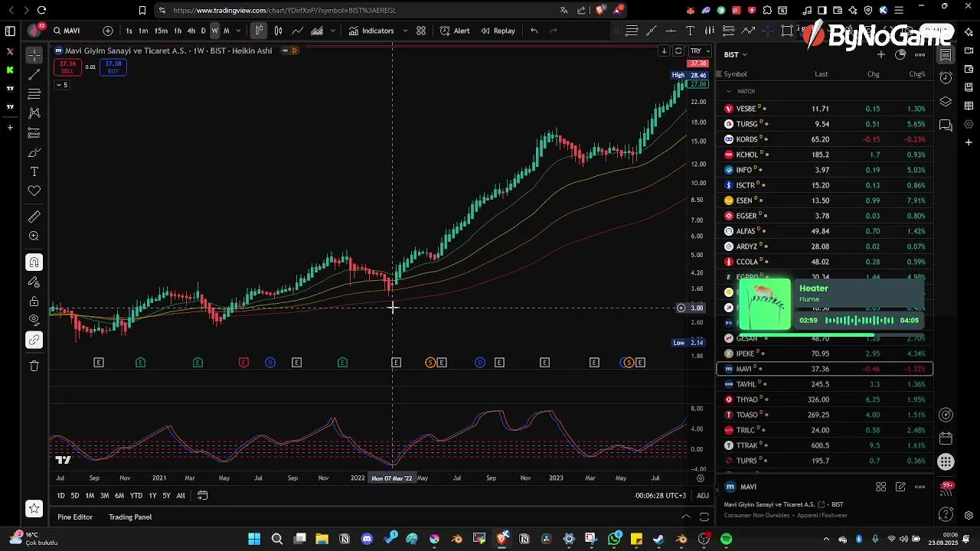This screenshot has height=551, width=980.
Task: Select 3M time range
Action: pos(104,496)
